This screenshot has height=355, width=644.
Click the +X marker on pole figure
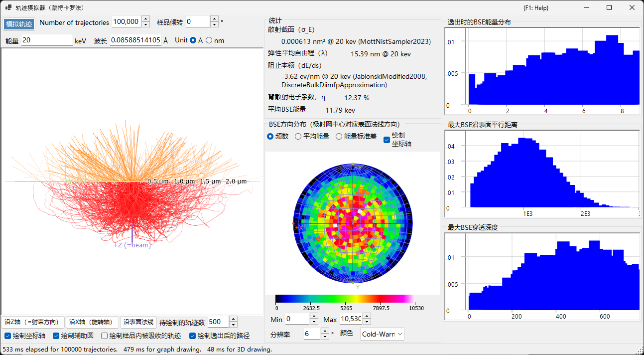point(298,227)
